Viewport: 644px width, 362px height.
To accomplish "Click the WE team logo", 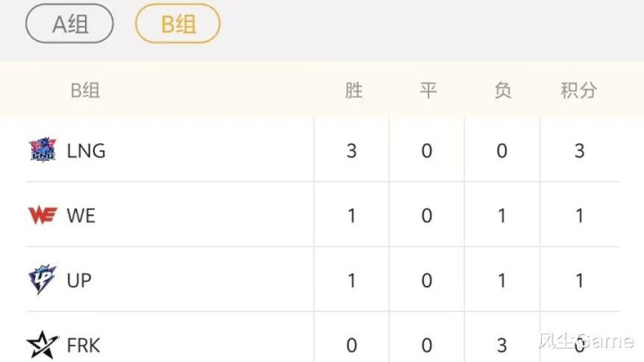I will (42, 215).
